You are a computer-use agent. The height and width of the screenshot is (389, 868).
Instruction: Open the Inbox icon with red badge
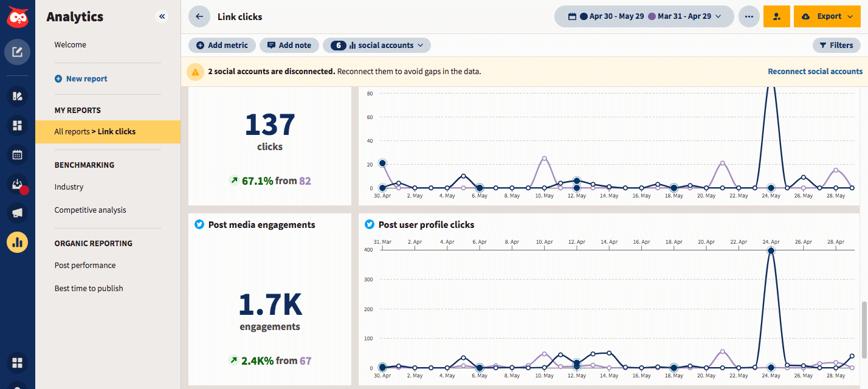(x=17, y=184)
